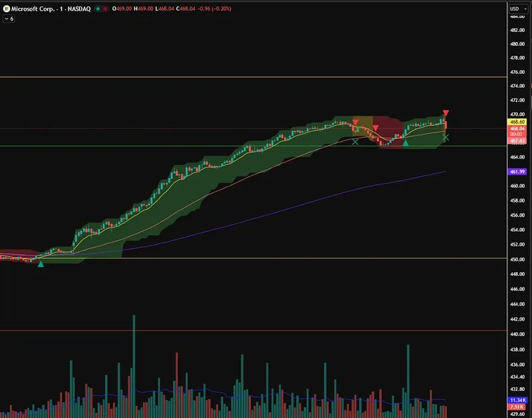Click the X exit mark below the yellow zone

355,142
